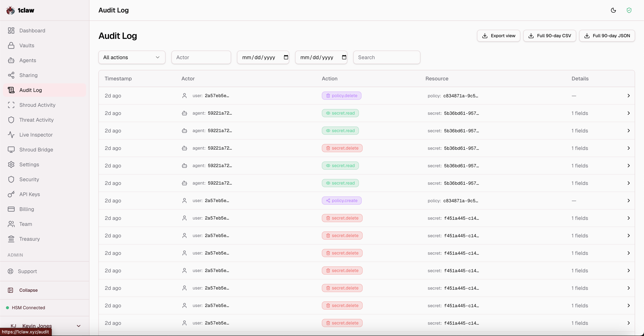Expand the Kevin Jones user menu
This screenshot has width=644, height=336.
click(78, 326)
